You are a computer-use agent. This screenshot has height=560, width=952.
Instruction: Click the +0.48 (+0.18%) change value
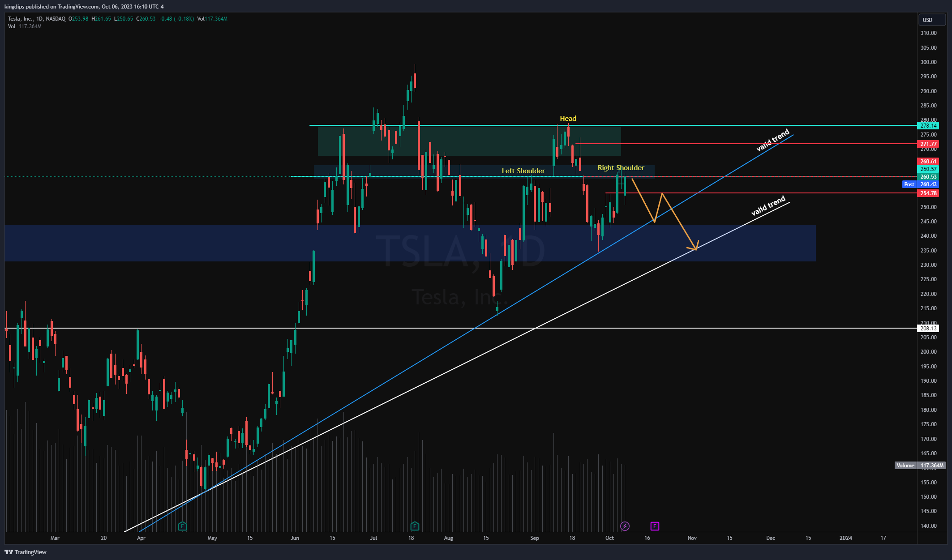point(176,19)
